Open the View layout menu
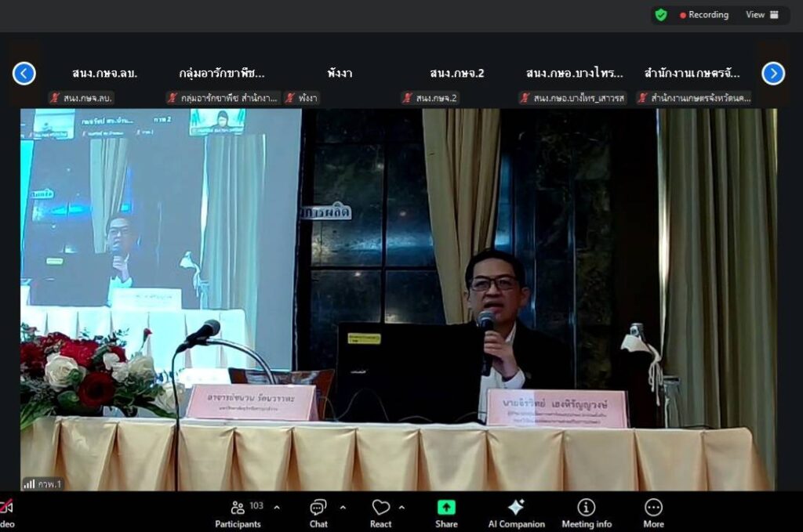 tap(762, 15)
